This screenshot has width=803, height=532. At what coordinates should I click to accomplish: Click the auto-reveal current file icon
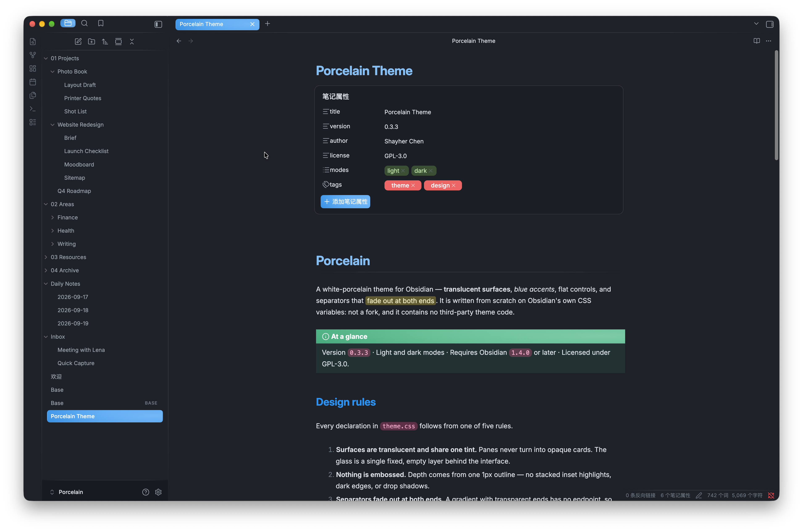pos(118,41)
